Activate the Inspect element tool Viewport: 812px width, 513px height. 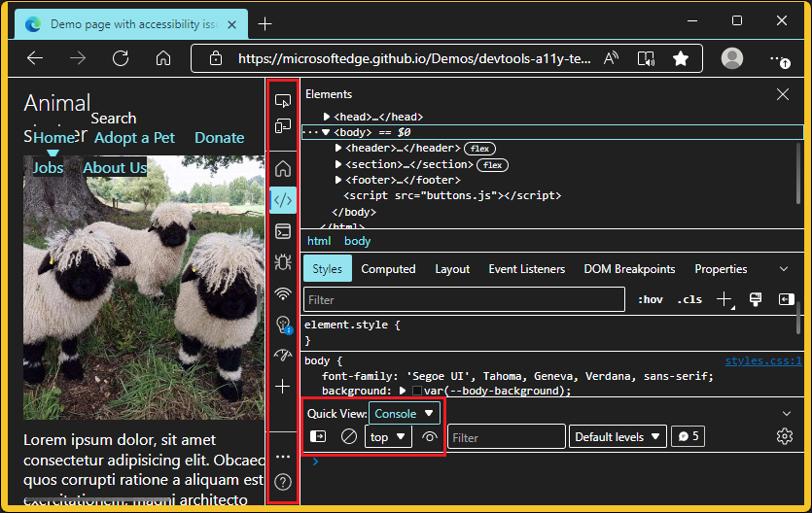(x=283, y=100)
